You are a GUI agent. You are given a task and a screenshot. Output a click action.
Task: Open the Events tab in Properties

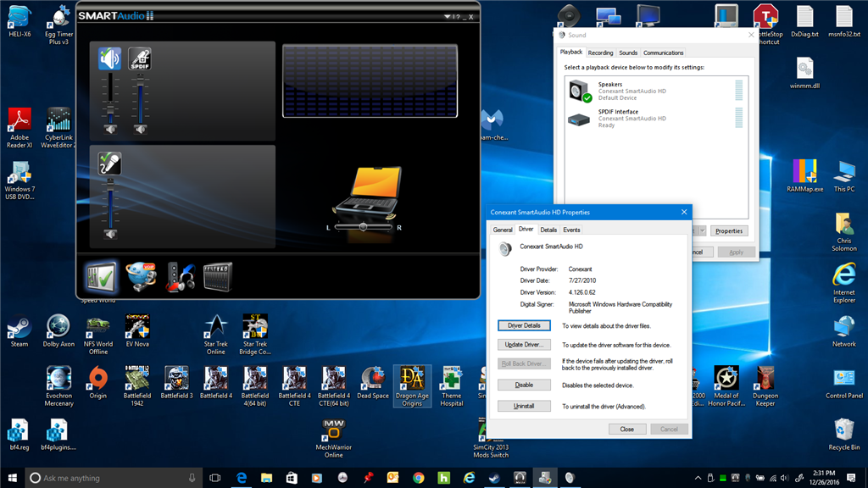click(571, 230)
